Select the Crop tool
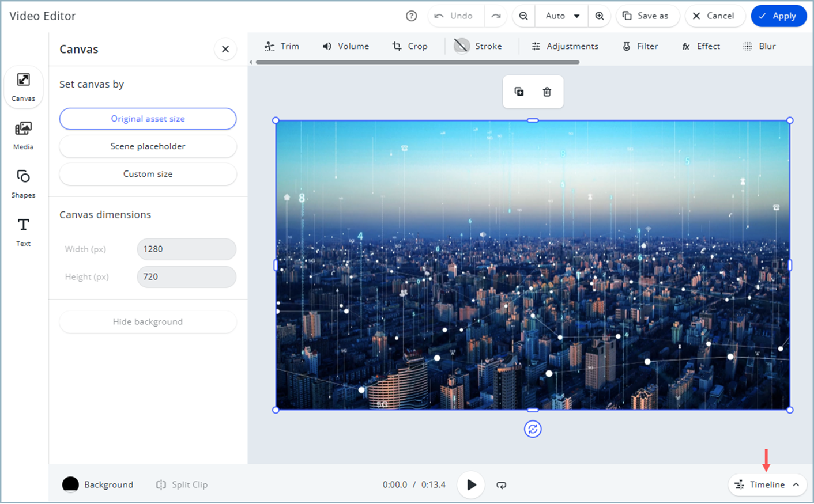 (x=410, y=46)
